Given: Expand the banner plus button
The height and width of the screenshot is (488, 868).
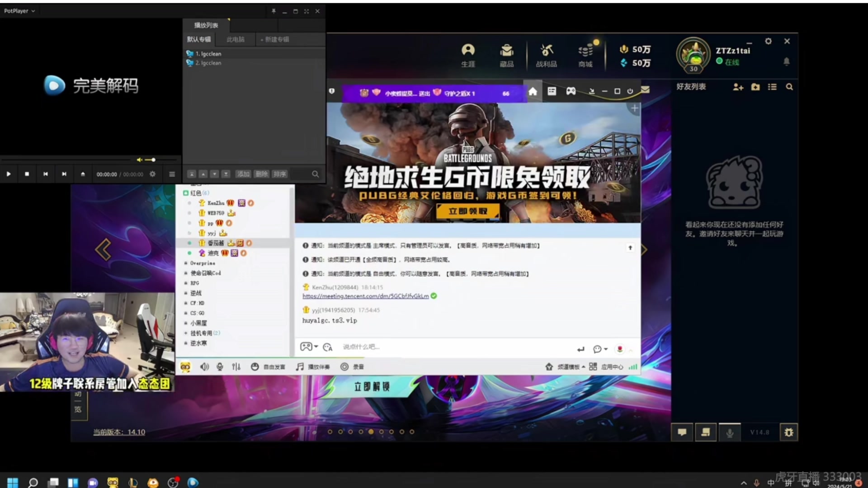Looking at the screenshot, I should click(x=634, y=108).
